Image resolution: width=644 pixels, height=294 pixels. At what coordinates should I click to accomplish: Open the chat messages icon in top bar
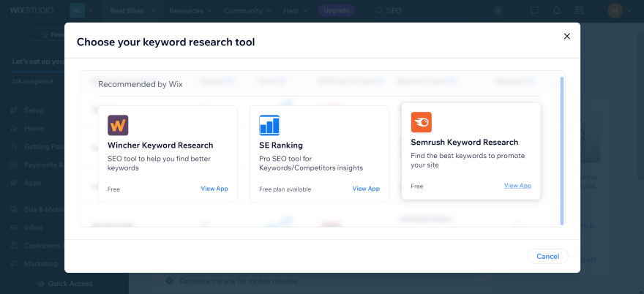click(x=534, y=10)
